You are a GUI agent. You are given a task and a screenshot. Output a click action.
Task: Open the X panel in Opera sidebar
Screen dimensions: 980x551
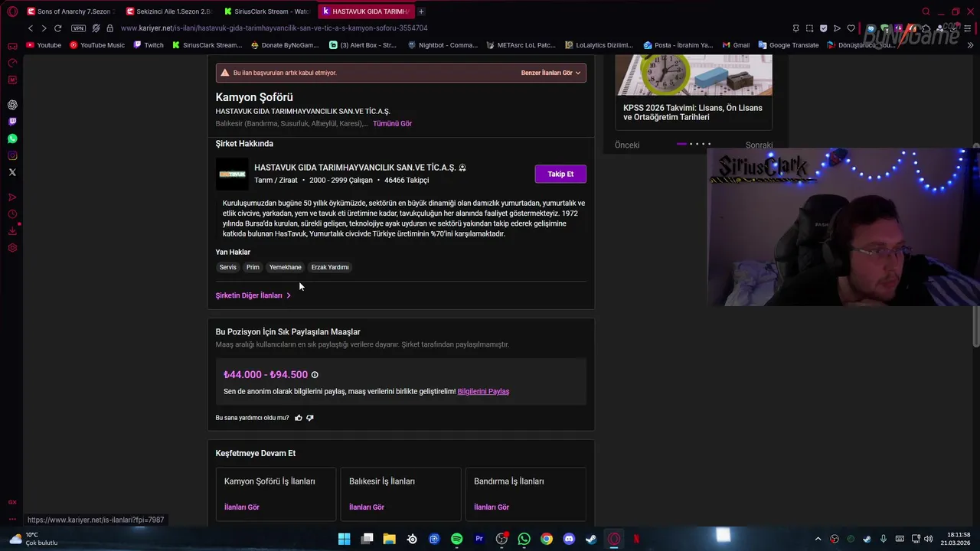pos(12,172)
